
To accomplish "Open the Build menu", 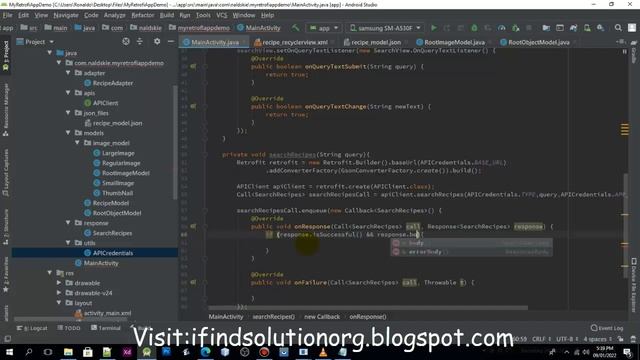I will [x=167, y=15].
